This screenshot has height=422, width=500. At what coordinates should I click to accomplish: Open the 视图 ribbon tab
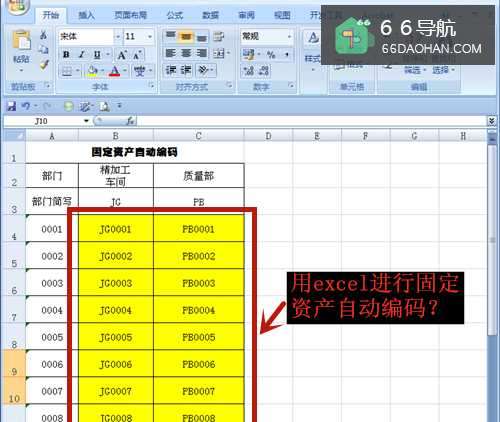click(x=282, y=15)
